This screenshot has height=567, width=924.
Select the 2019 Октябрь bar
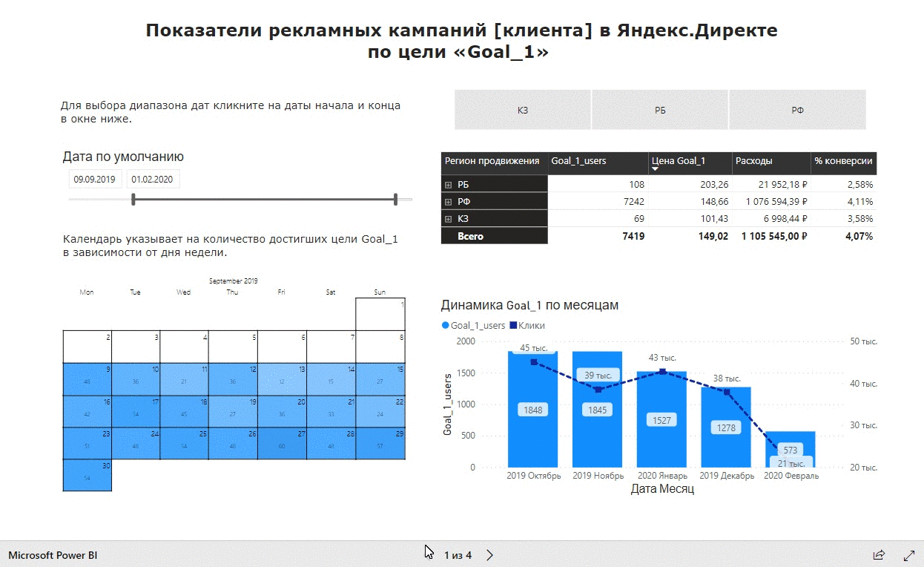click(533, 409)
